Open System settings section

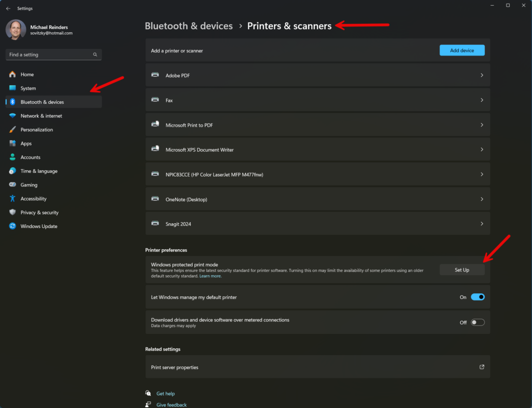(x=54, y=88)
